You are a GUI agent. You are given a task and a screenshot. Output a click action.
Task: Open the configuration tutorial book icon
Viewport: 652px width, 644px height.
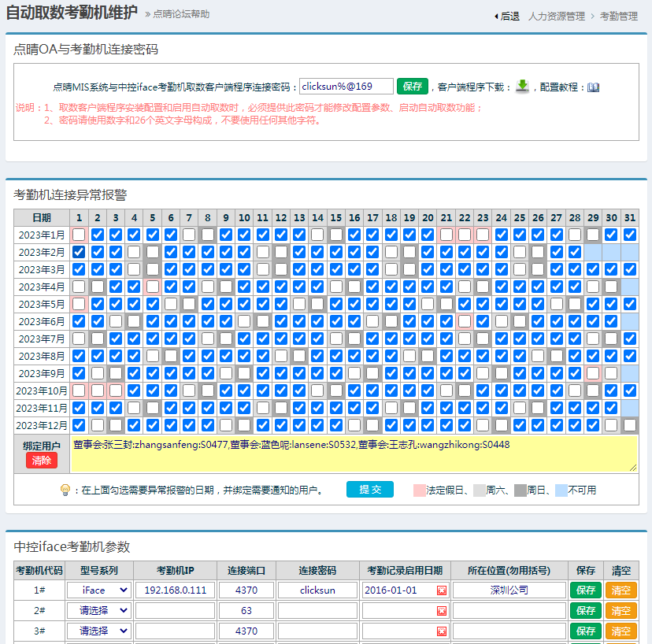click(594, 87)
